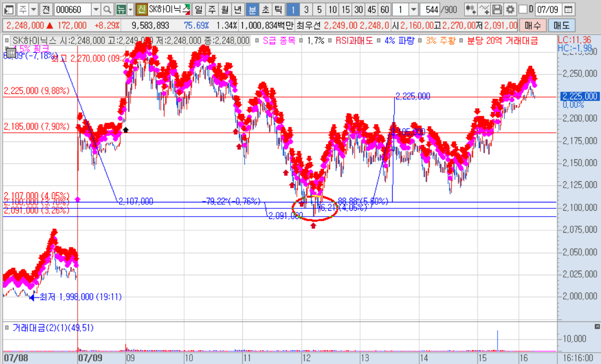Click the stock search magnifier icon

107,9
